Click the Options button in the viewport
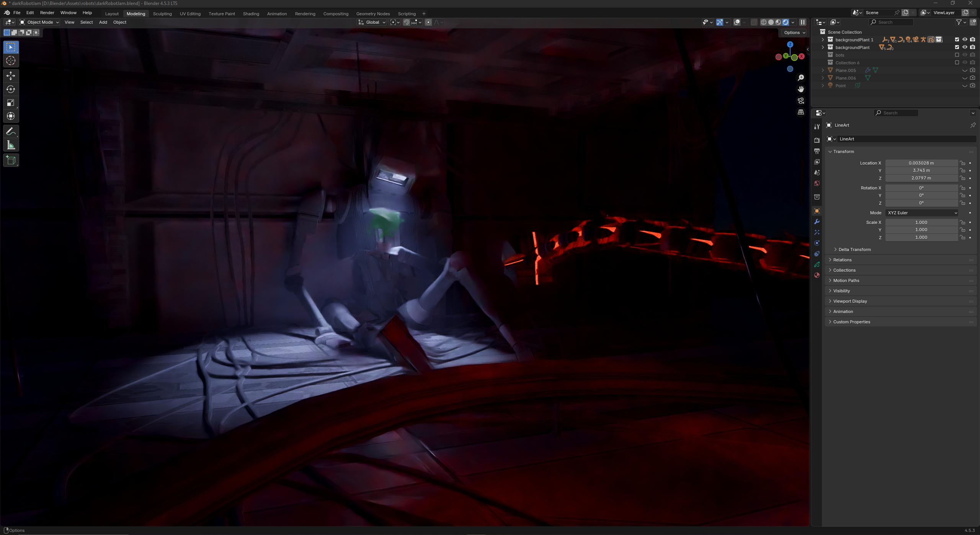This screenshot has width=980, height=535. tap(794, 33)
